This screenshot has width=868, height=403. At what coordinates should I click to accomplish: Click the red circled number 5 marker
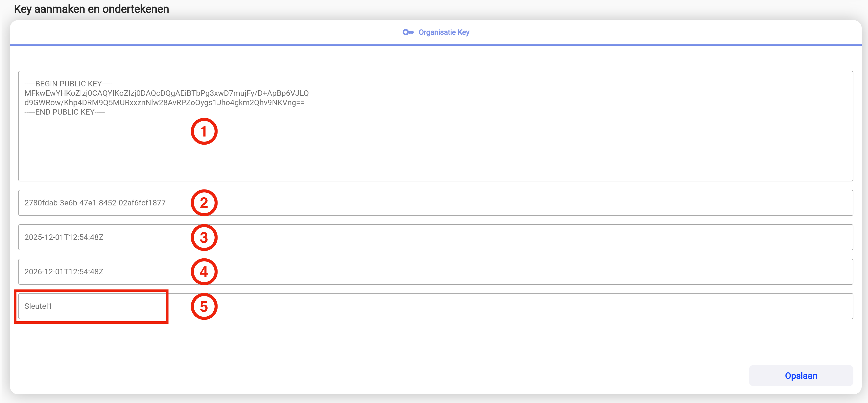(204, 306)
